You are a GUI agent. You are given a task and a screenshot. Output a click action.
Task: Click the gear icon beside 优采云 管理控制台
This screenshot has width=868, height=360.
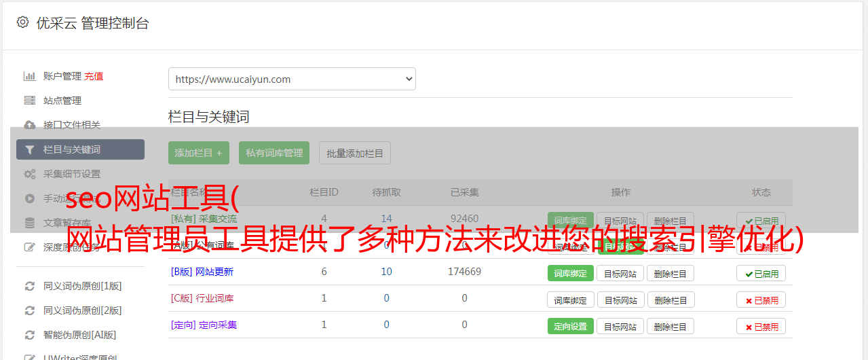22,22
